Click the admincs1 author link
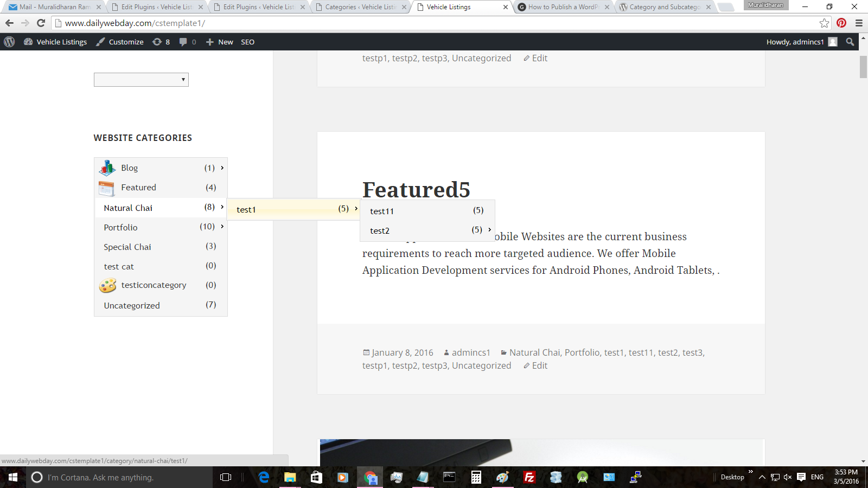 471,352
